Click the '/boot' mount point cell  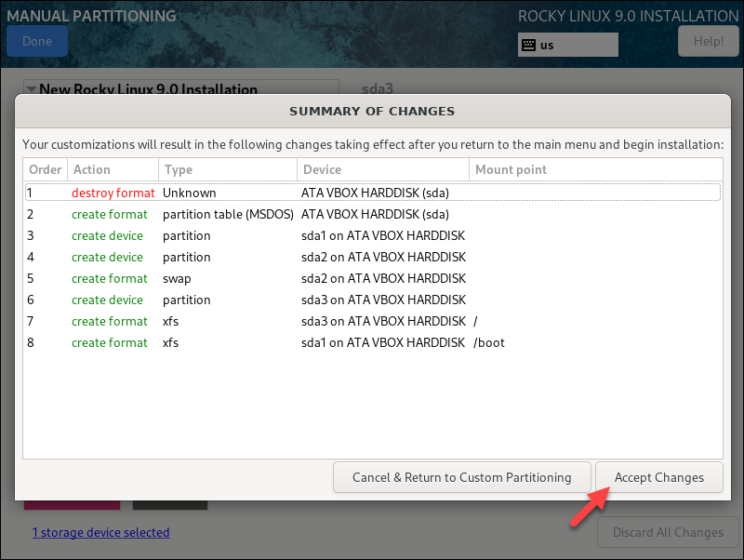pos(489,342)
